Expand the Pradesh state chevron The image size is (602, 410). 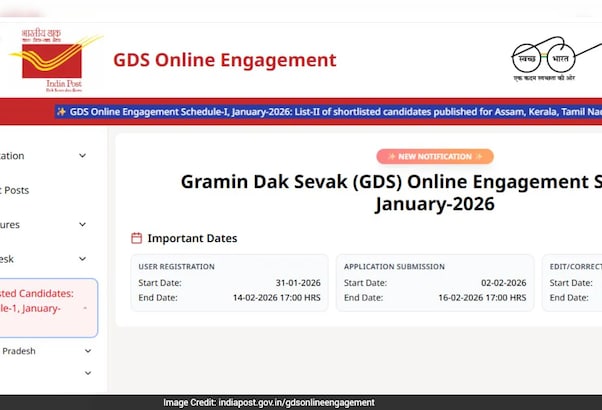[88, 351]
